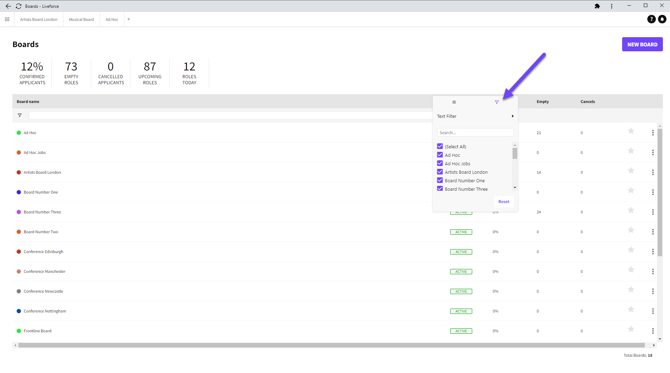
Task: Open Conference Nottingham row options menu
Action: pos(652,311)
